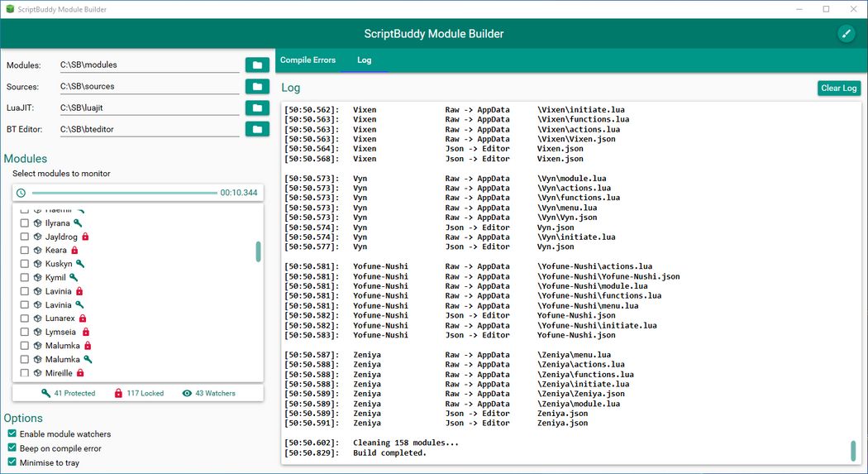Click the pencil edit icon in header
Viewport: 868px width, 474px height.
[846, 33]
